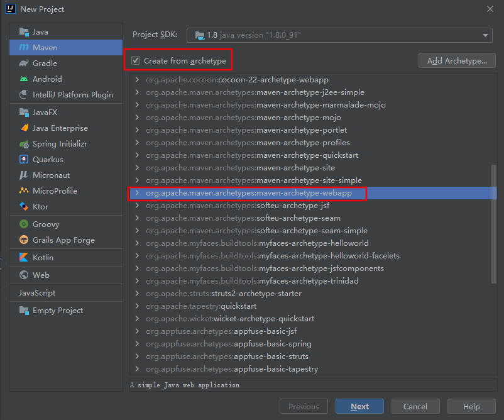Expand the struts2-archetype-starter node
The width and height of the screenshot is (504, 420).
click(137, 293)
